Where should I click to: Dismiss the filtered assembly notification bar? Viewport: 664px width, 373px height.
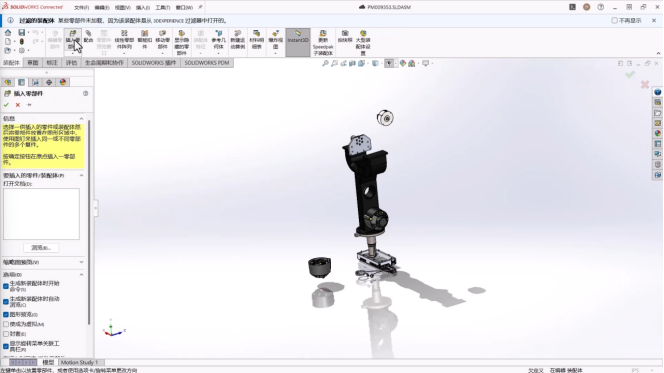coord(654,20)
